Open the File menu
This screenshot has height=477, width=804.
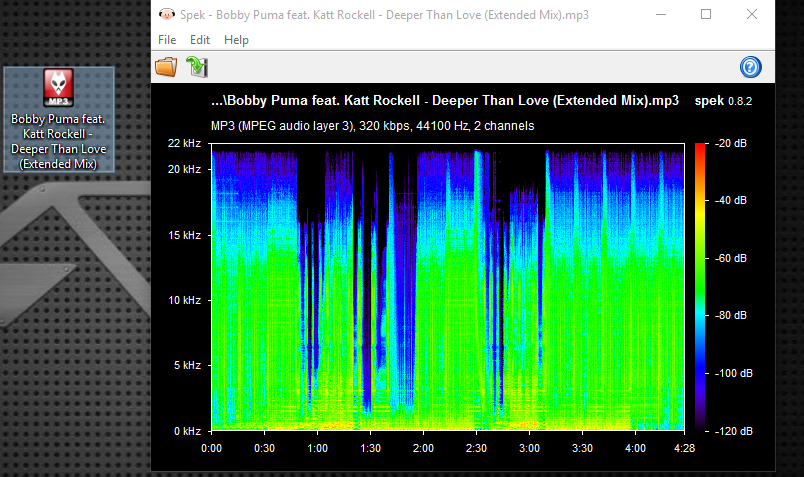tap(167, 40)
